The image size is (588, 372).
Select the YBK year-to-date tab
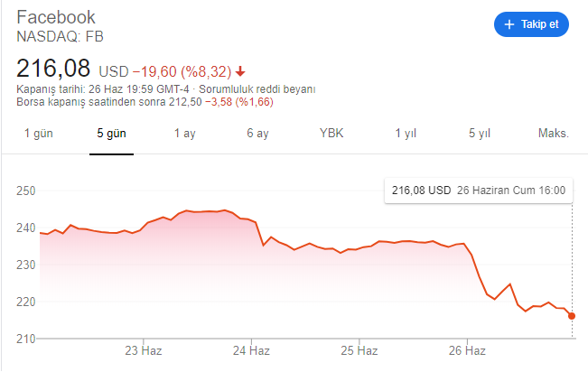pos(331,133)
